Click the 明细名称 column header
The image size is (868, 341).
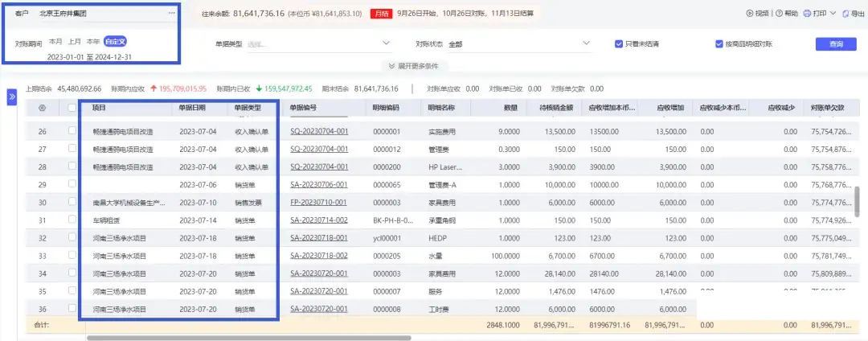[442, 108]
